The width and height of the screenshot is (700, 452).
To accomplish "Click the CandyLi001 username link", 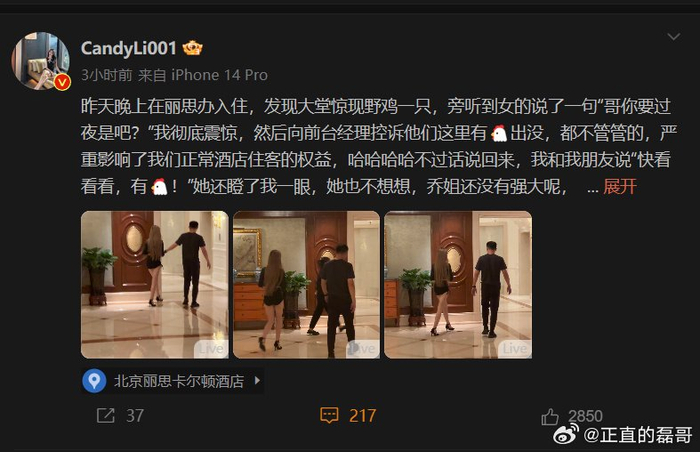I will click(129, 48).
